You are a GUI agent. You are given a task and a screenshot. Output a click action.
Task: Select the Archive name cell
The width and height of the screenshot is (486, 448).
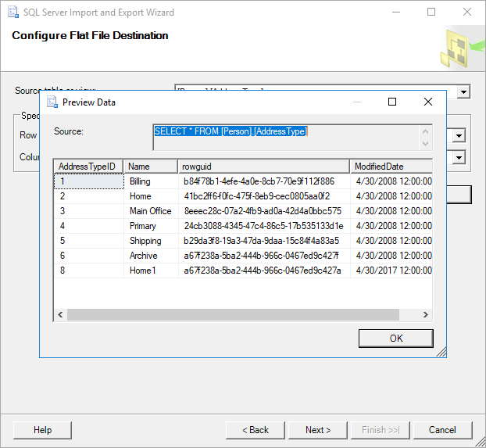point(151,256)
